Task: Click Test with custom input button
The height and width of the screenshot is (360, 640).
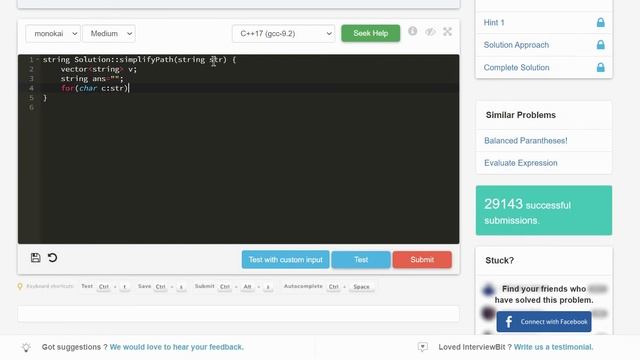Action: pyautogui.click(x=285, y=260)
